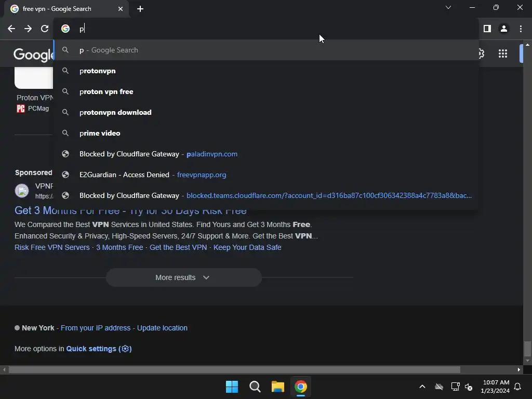Open the PCMag source under Proton VPN
Viewport: 532px width, 399px height.
click(33, 109)
